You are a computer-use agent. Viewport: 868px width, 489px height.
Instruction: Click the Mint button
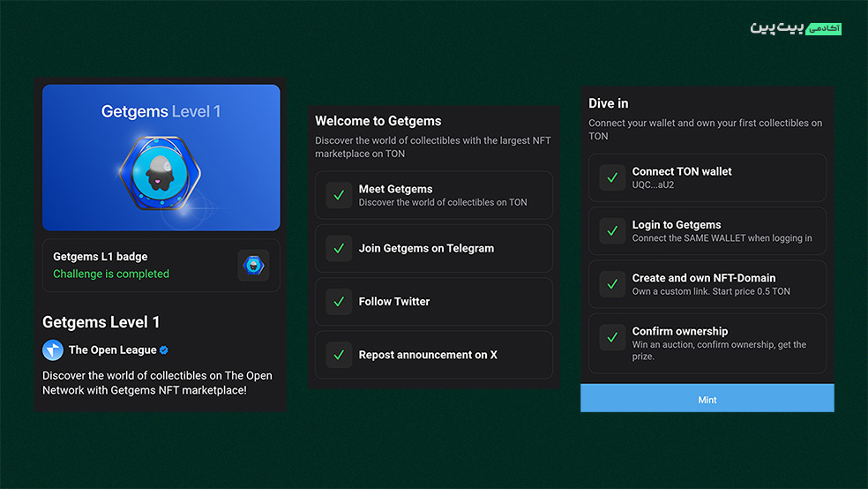[707, 398]
